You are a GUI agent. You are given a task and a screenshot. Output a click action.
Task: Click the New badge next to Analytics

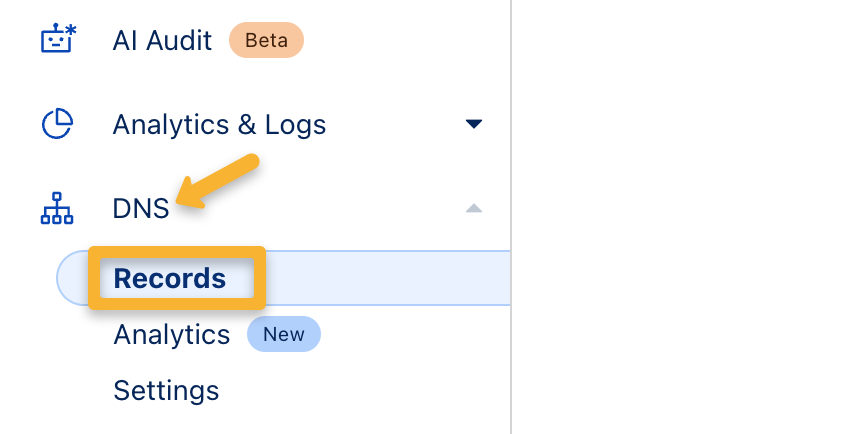coord(284,334)
